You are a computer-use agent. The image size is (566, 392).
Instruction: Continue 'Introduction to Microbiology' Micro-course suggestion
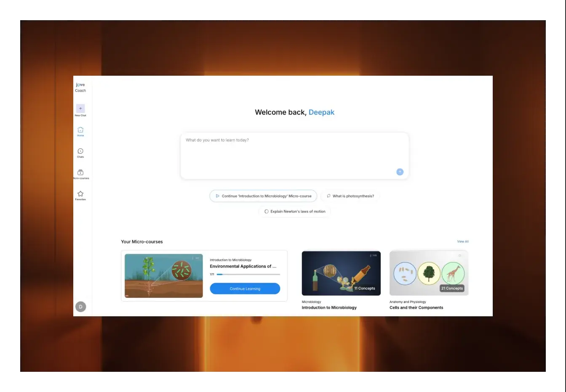(x=263, y=196)
